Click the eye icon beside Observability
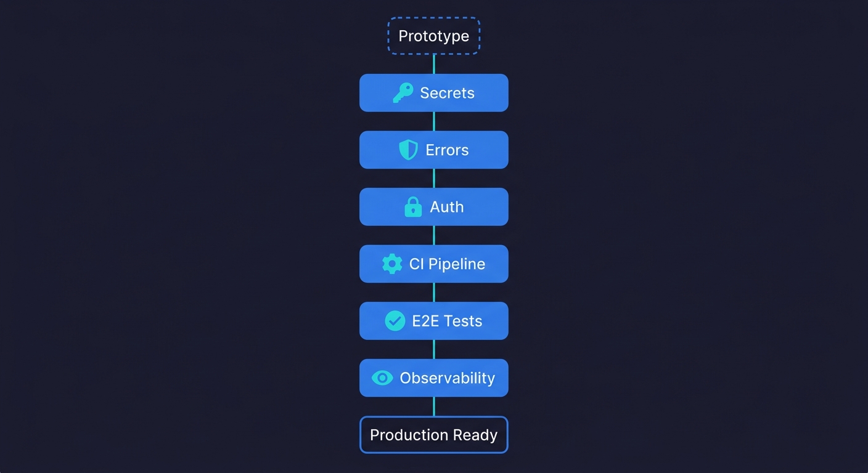 382,378
